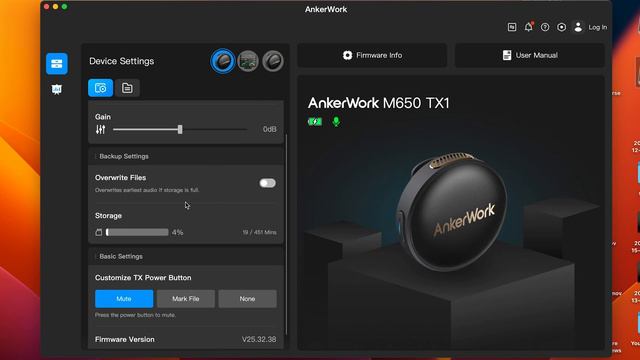The height and width of the screenshot is (360, 640).
Task: Click the Customize TX Power Button label
Action: tap(143, 278)
